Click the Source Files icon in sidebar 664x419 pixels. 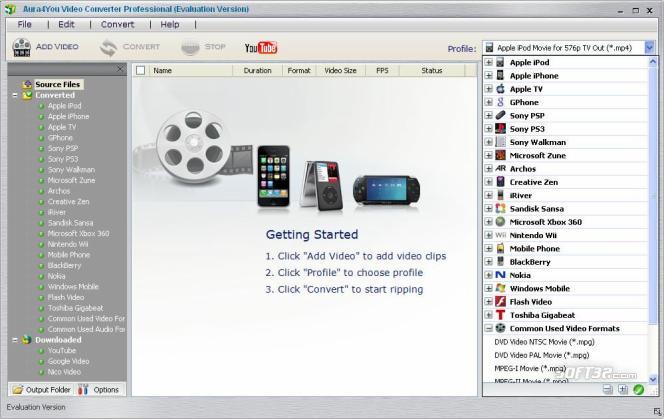tap(27, 84)
